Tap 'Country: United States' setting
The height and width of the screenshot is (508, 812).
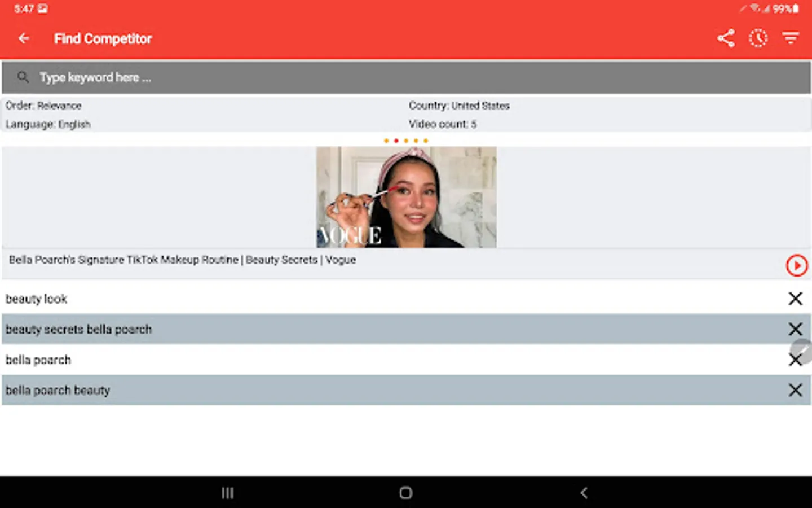pyautogui.click(x=459, y=106)
